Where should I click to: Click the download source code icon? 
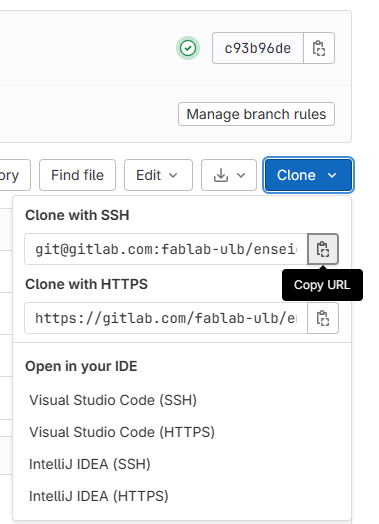pyautogui.click(x=221, y=175)
